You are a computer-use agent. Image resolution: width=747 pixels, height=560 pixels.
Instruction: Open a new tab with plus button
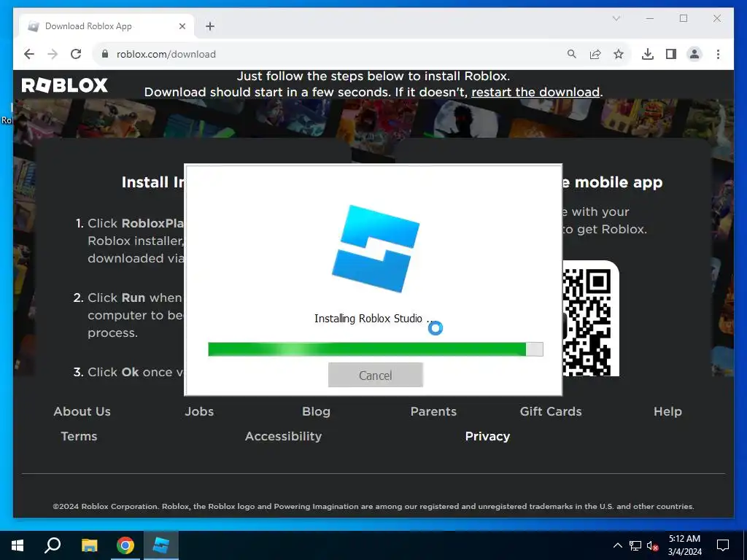pyautogui.click(x=210, y=26)
